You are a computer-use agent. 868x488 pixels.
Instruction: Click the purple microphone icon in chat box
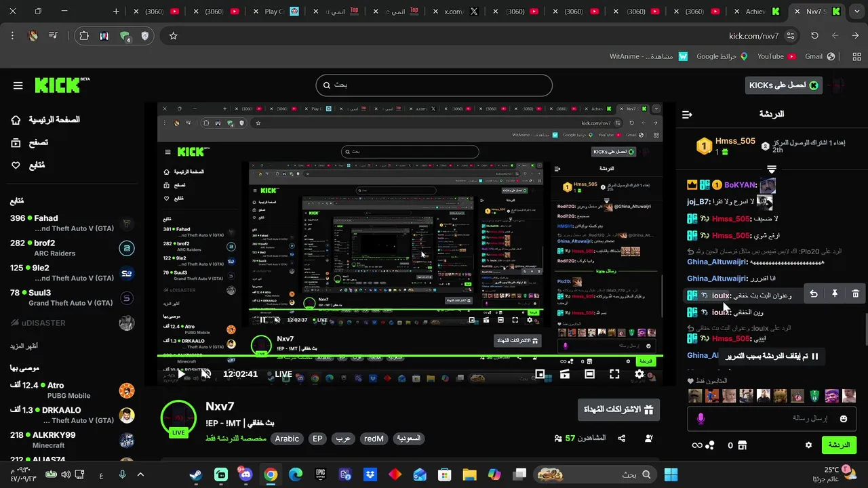(x=701, y=419)
